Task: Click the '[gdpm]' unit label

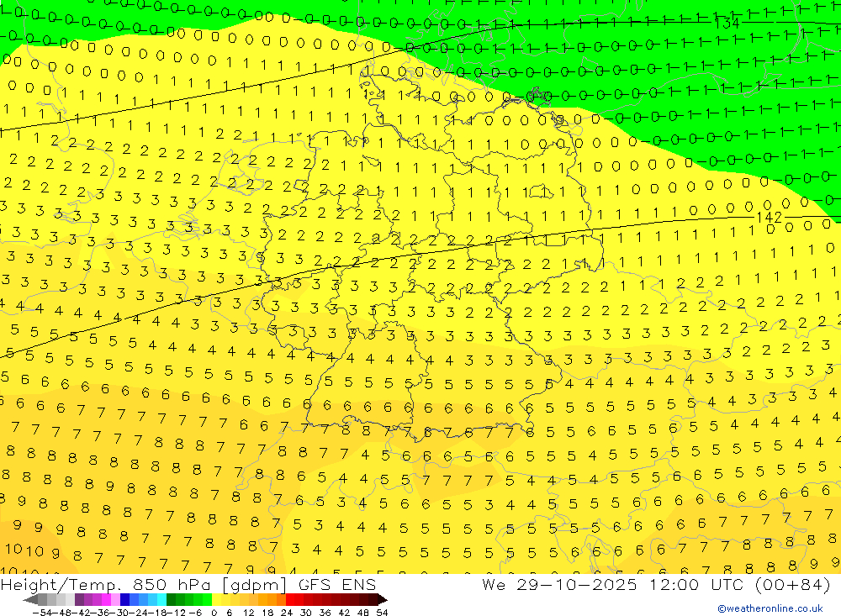Action: tap(255, 585)
